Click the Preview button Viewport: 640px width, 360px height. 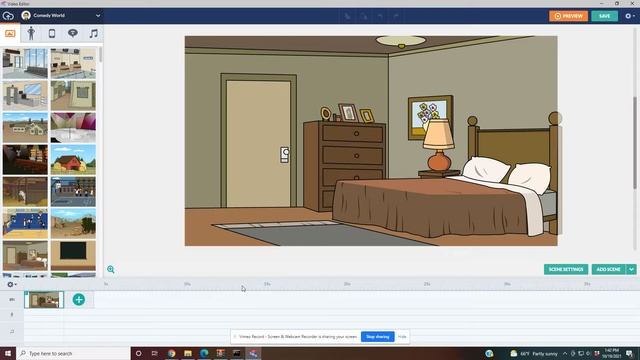click(569, 16)
